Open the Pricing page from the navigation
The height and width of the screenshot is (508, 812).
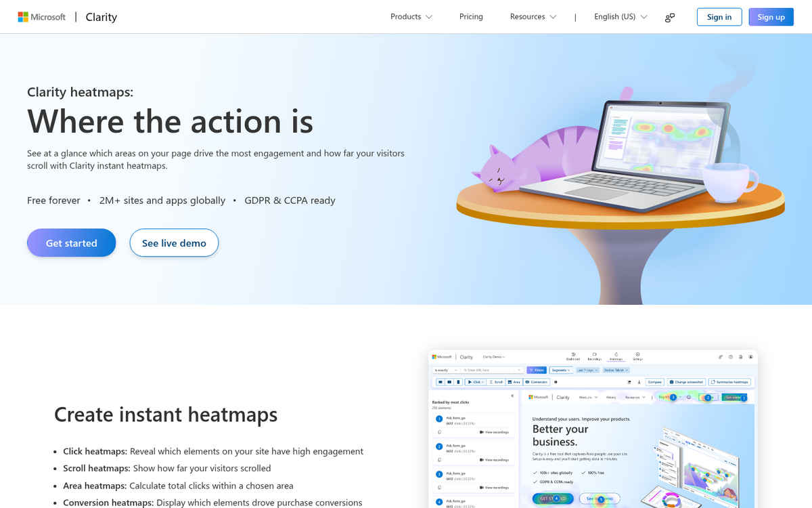click(471, 16)
